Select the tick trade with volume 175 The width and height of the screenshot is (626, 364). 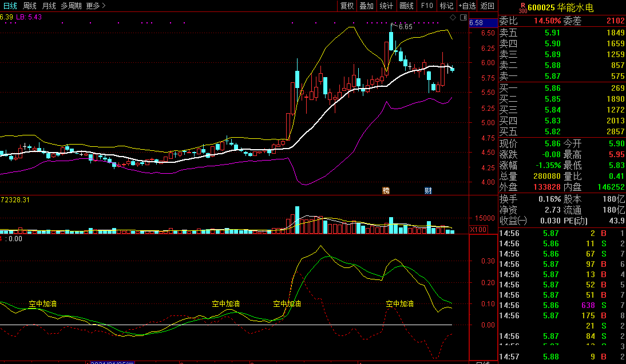tap(562, 316)
